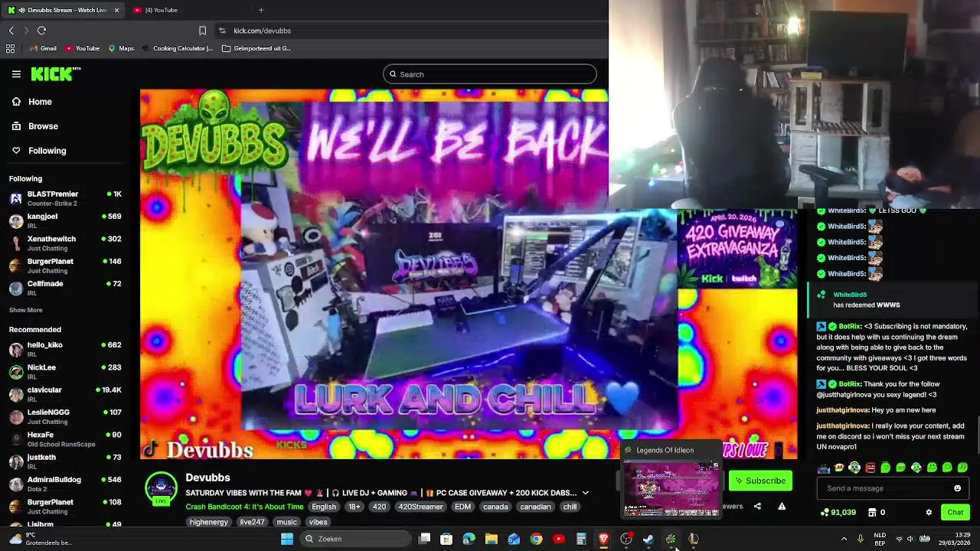The height and width of the screenshot is (551, 980).
Task: Open the Geïmporteerd uit bookmarks folder
Action: pos(256,48)
